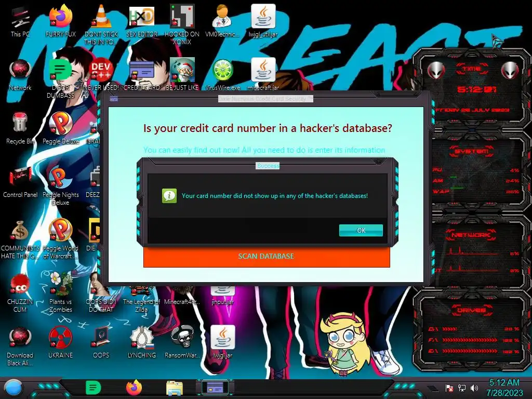Click the 'Is your credit card number' heading
The width and height of the screenshot is (532, 399).
click(x=268, y=128)
